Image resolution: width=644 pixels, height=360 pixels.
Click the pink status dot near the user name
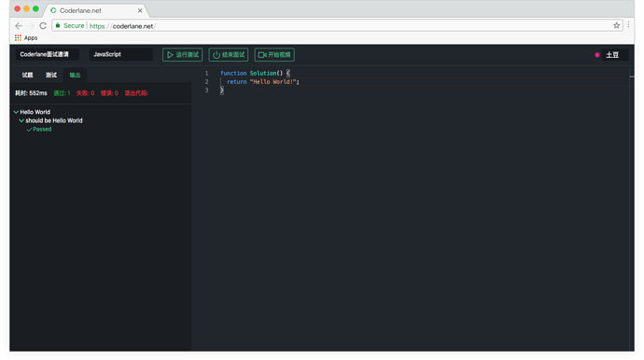597,55
